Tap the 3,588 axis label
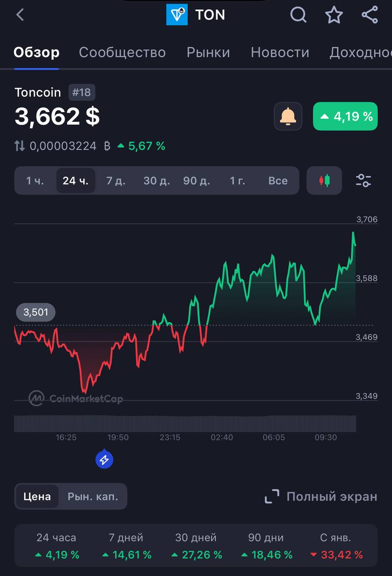Screen dimensions: 392x576 coord(367,279)
